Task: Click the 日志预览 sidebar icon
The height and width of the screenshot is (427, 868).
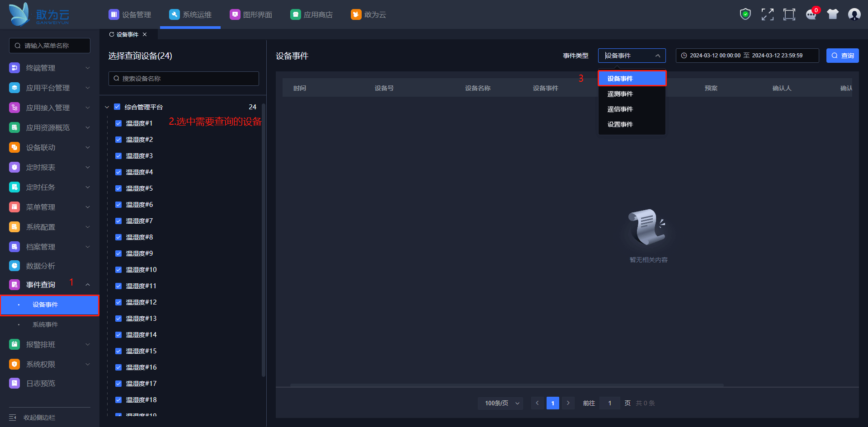Action: pos(14,383)
